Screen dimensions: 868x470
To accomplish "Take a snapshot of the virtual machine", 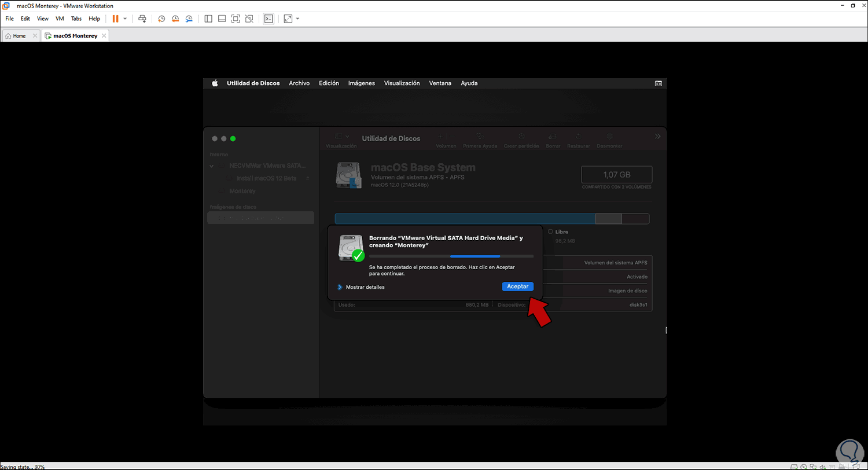I will coord(161,19).
